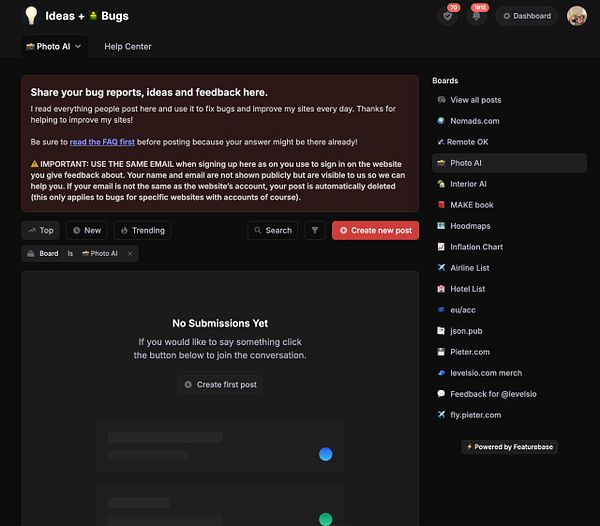
Task: Click the clock icon on New
Action: (x=77, y=230)
